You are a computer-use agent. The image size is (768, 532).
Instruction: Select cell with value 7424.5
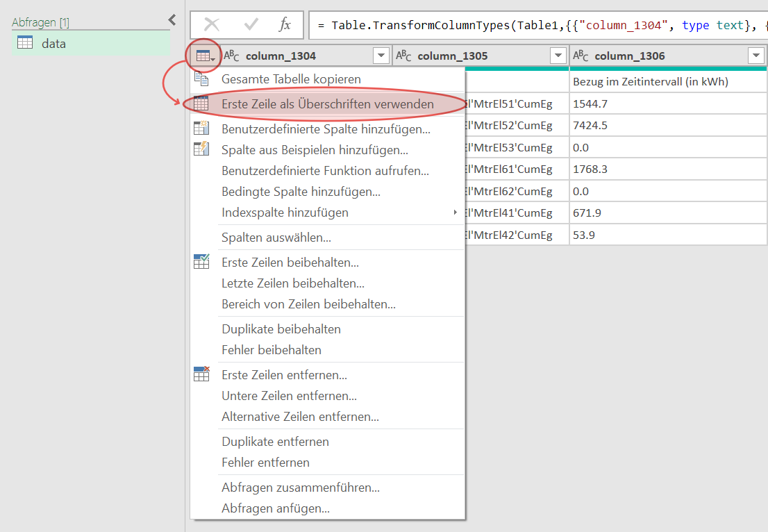[668, 126]
